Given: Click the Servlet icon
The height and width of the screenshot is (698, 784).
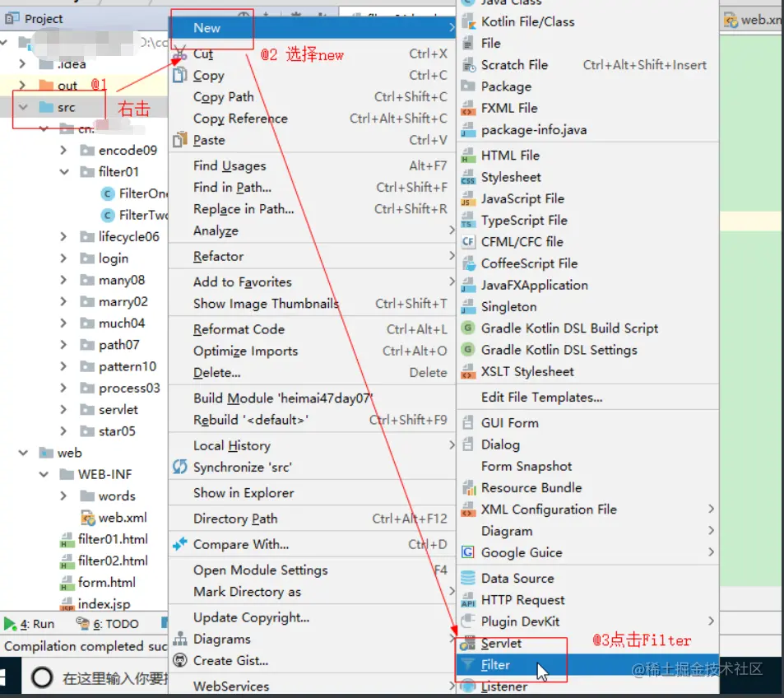Looking at the screenshot, I should tap(468, 643).
